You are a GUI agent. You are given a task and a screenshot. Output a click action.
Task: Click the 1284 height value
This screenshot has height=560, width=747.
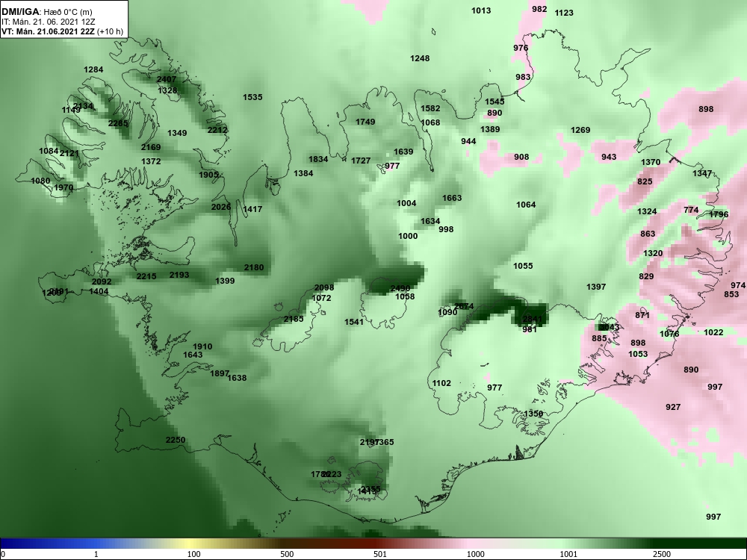[93, 69]
